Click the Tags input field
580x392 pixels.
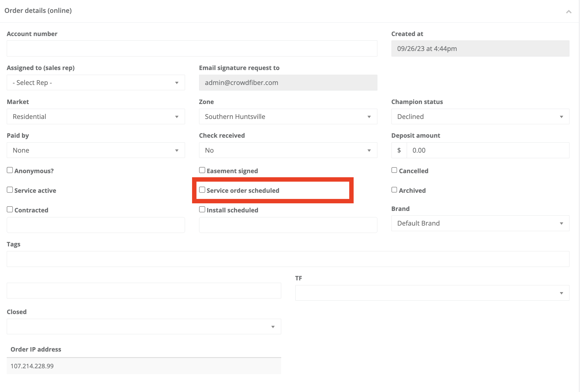[x=288, y=259]
